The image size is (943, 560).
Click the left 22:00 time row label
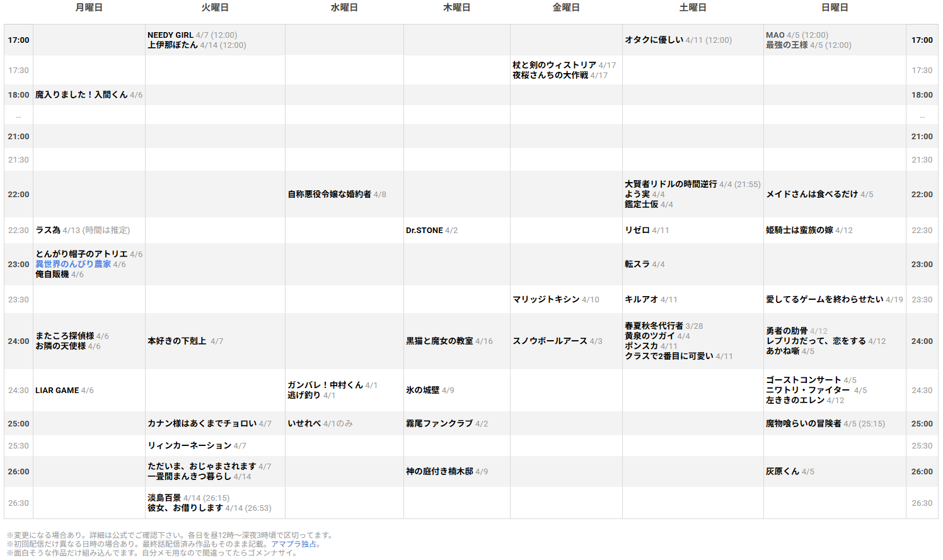point(18,195)
